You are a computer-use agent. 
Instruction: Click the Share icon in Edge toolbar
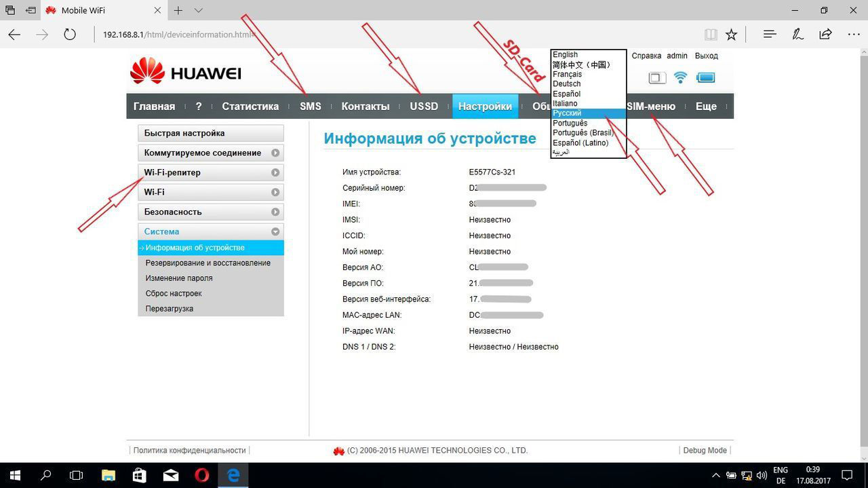[x=825, y=34]
